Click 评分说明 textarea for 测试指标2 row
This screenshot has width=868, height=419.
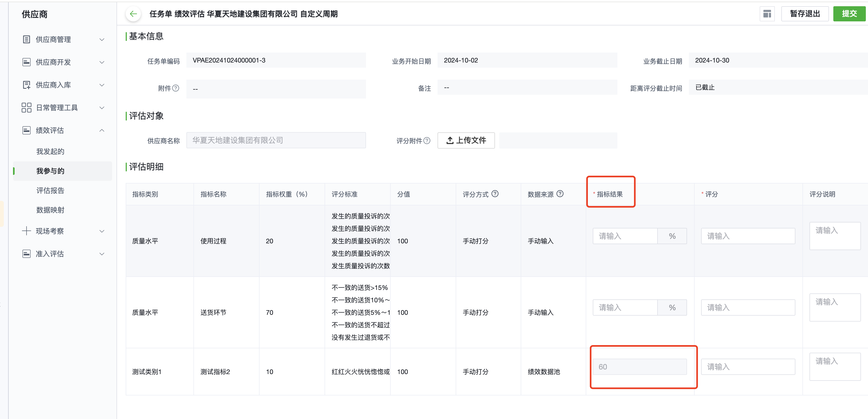coord(835,366)
